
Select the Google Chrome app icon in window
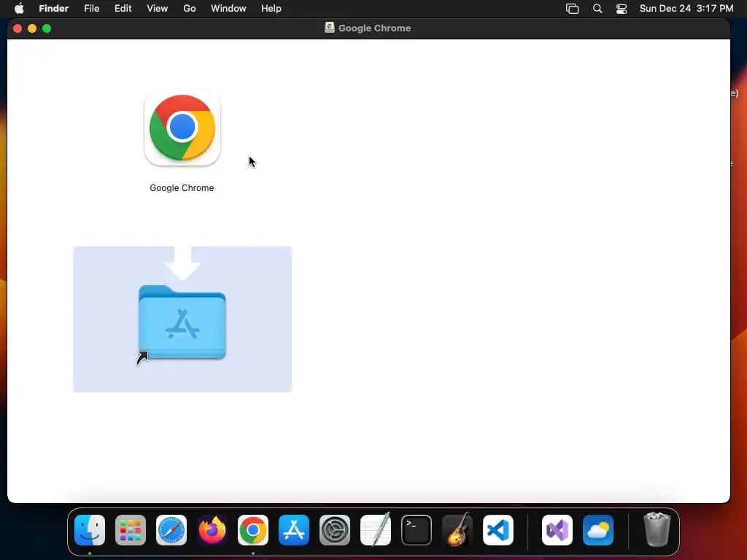click(x=182, y=128)
